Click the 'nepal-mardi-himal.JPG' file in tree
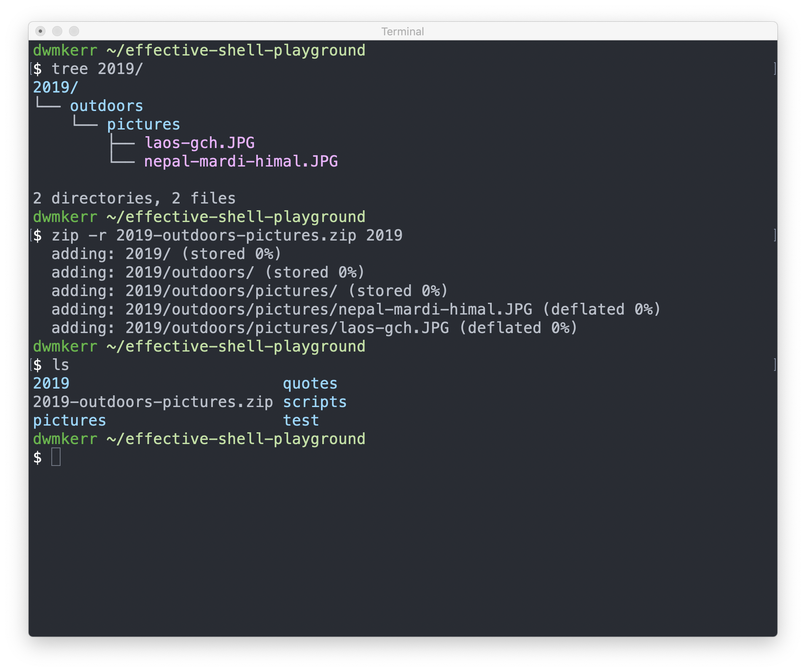The image size is (806, 672). coord(241,161)
